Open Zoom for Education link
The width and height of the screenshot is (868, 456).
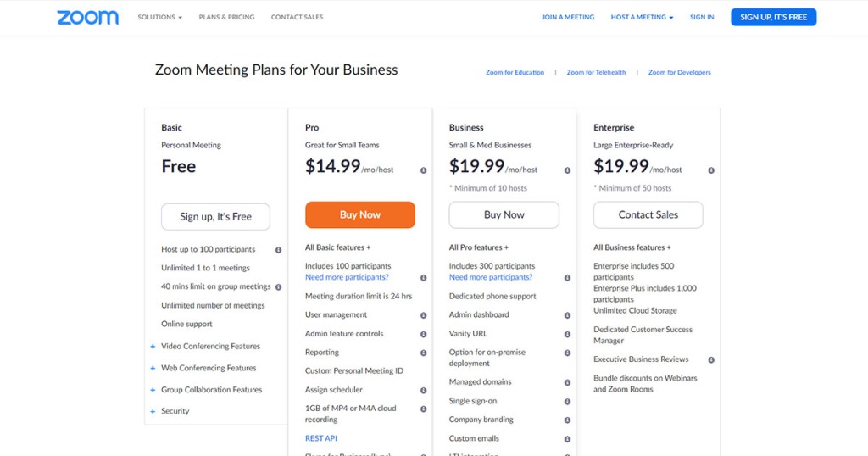[x=515, y=73]
